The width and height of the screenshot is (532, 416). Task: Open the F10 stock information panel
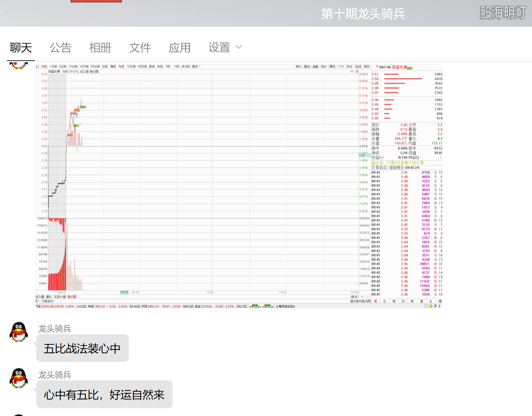341,66
